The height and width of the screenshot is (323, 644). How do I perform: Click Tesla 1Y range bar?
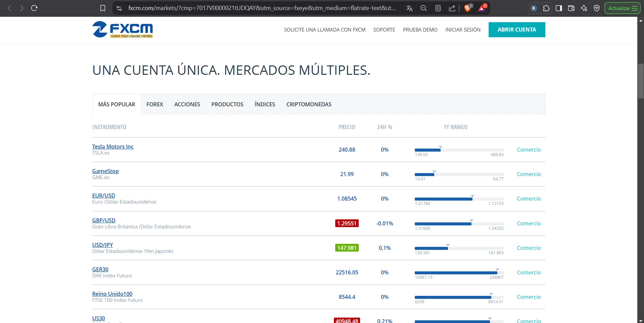tap(459, 150)
